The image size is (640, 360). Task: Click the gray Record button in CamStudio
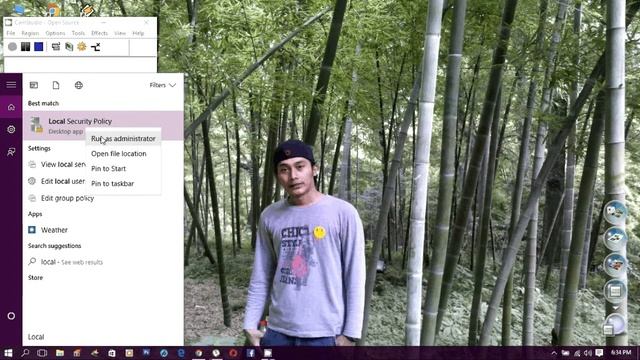point(12,47)
